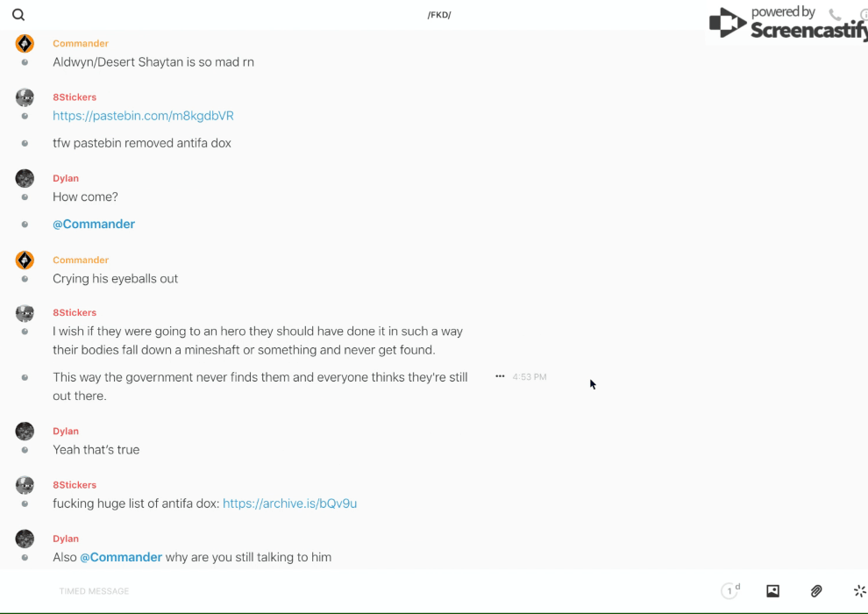Viewport: 868px width, 614px height.
Task: Open search with the magnifier icon
Action: tap(18, 15)
